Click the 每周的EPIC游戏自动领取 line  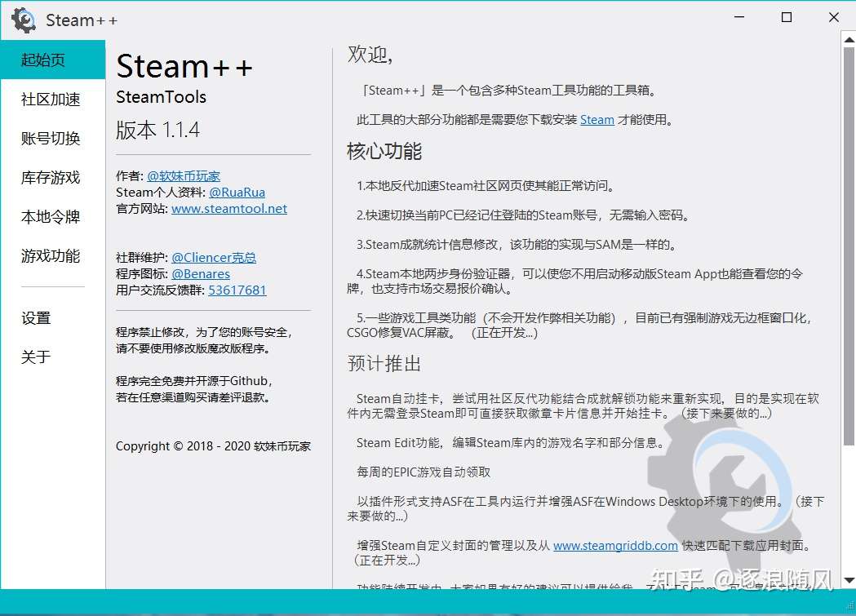(423, 472)
